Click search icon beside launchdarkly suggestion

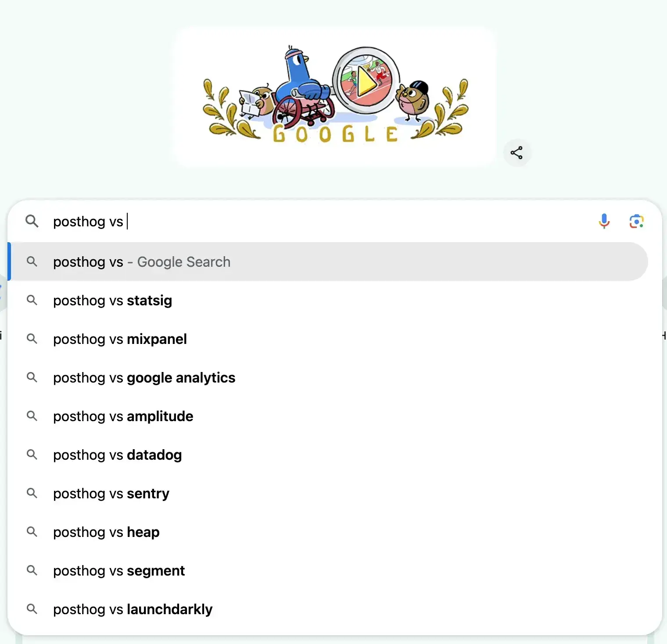32,609
